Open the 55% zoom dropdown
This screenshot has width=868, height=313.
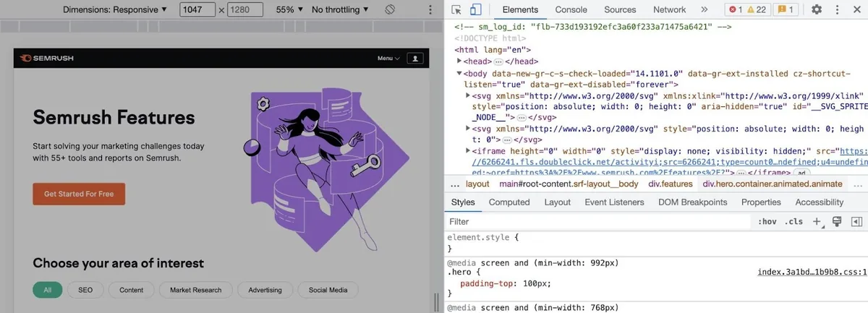coord(289,9)
